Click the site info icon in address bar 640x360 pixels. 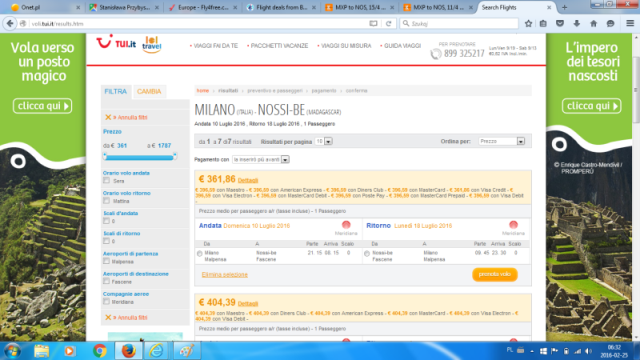point(23,24)
